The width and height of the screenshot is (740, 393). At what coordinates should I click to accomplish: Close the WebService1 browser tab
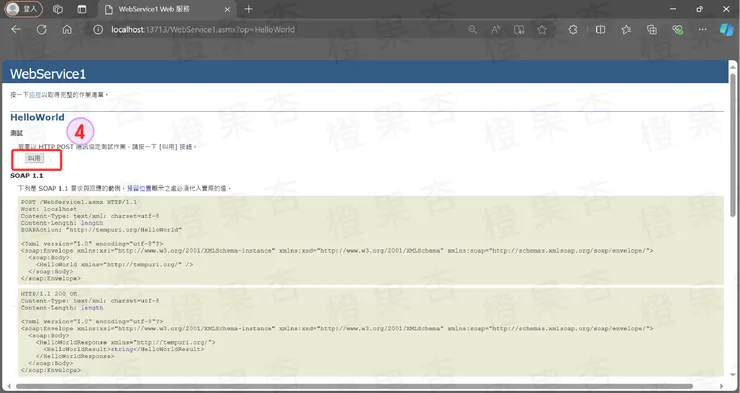(227, 9)
